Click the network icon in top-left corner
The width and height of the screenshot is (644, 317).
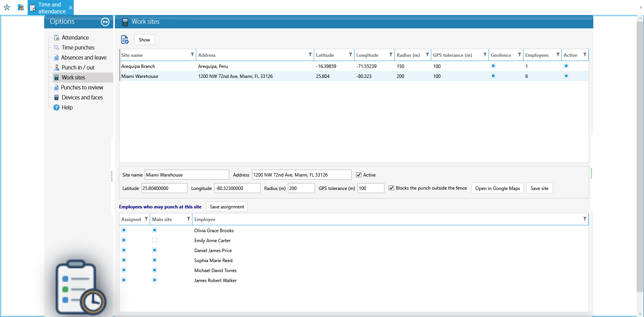pyautogui.click(x=7, y=7)
